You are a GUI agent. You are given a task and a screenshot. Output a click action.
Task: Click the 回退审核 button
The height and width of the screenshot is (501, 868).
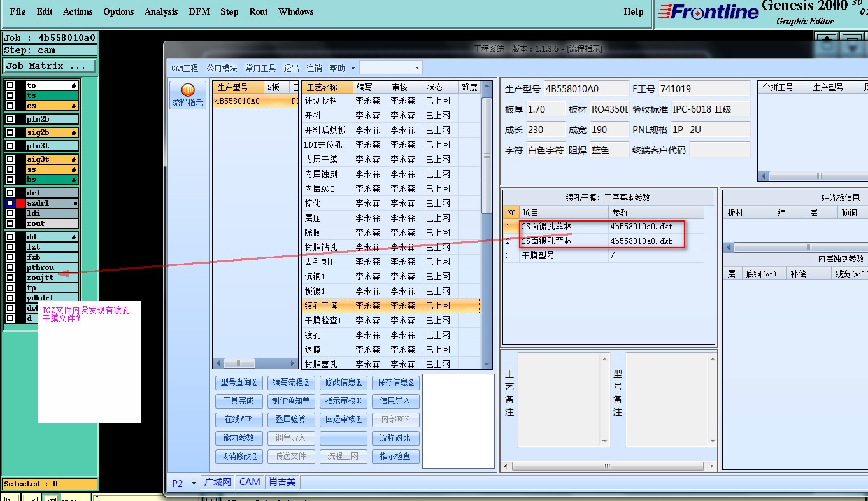click(x=343, y=419)
